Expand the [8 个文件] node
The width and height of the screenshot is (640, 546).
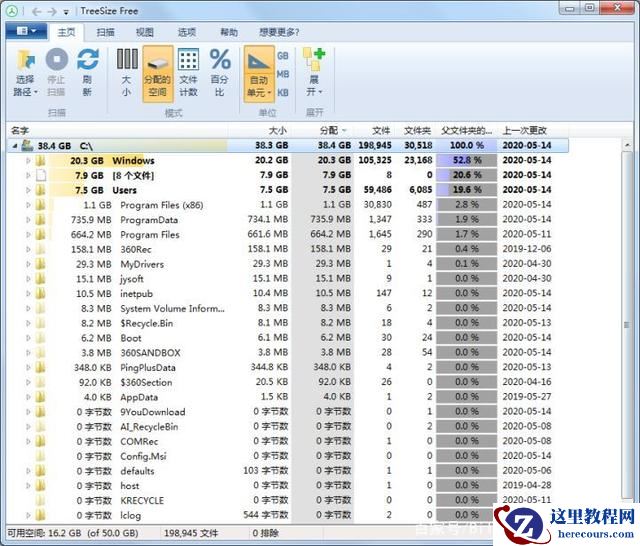coord(28,175)
